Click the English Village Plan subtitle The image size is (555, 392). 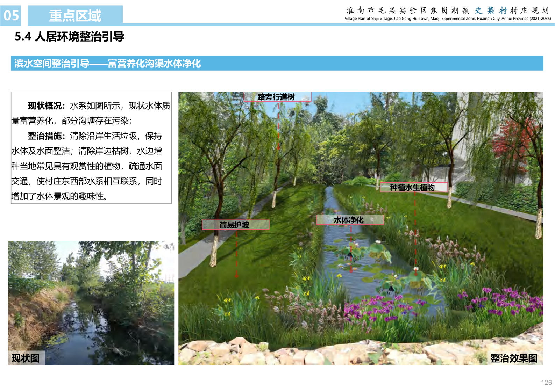447,19
